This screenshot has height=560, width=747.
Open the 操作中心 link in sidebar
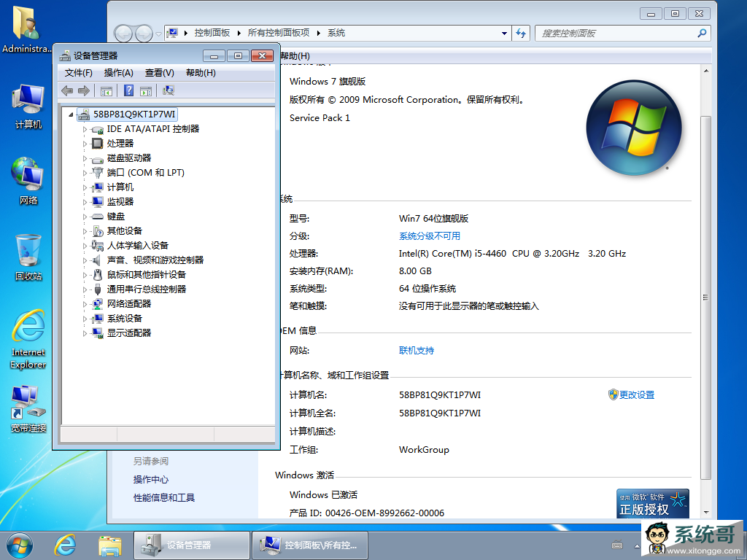pos(150,480)
